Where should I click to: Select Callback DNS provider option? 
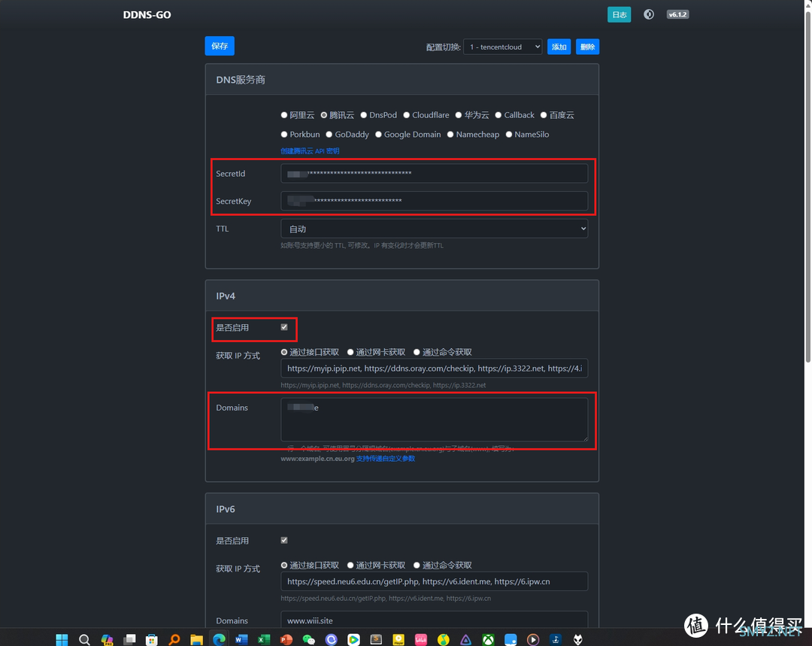498,115
